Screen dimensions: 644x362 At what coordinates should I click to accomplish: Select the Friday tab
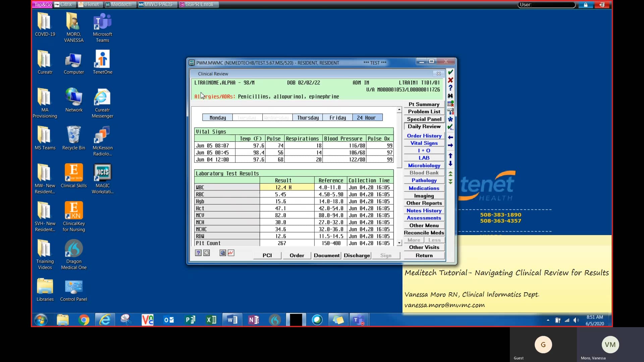[x=337, y=118]
